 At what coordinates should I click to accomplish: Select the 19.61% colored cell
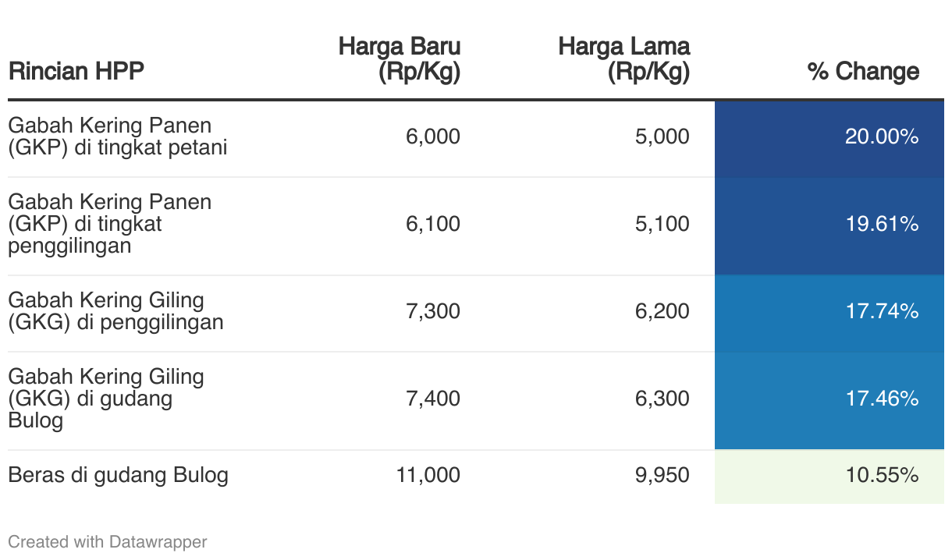click(829, 226)
